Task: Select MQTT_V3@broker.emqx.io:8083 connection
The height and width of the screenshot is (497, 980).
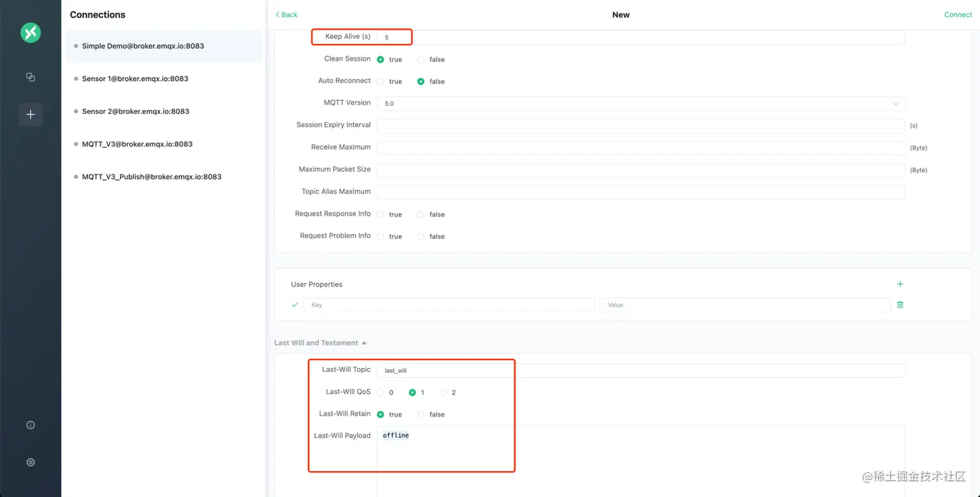Action: pos(164,144)
